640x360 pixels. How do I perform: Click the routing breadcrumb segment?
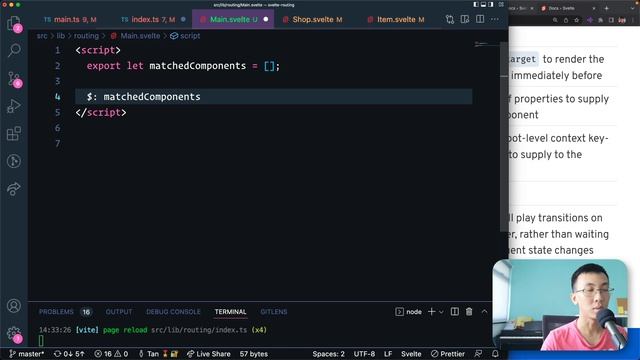click(x=86, y=36)
